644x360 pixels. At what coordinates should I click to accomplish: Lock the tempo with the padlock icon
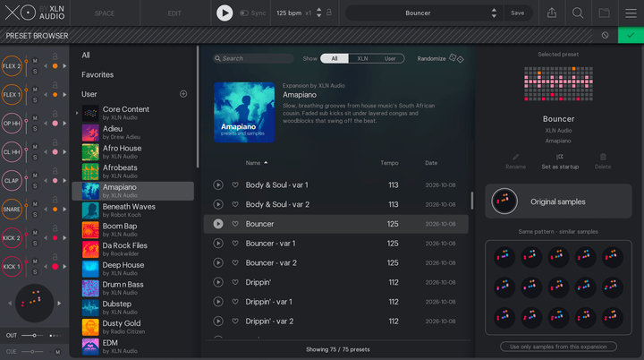click(x=329, y=13)
